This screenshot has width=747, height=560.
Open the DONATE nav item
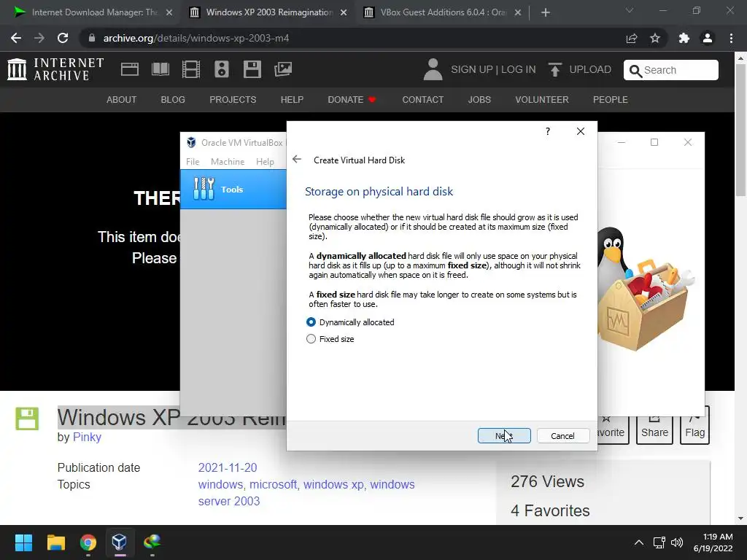coord(352,99)
